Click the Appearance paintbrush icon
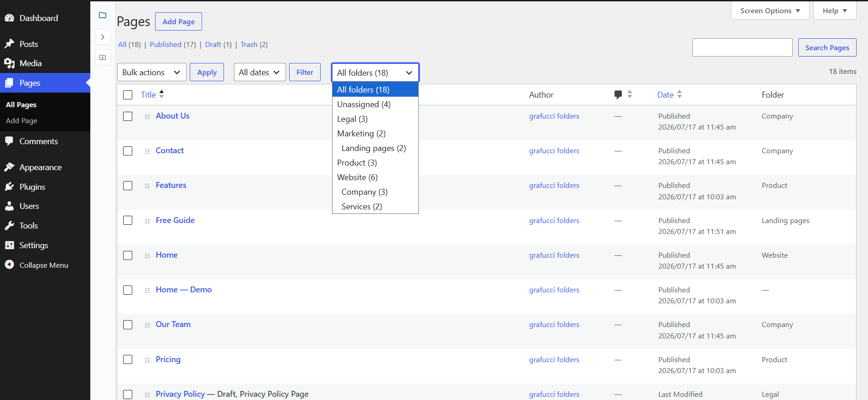The image size is (868, 400). 10,167
